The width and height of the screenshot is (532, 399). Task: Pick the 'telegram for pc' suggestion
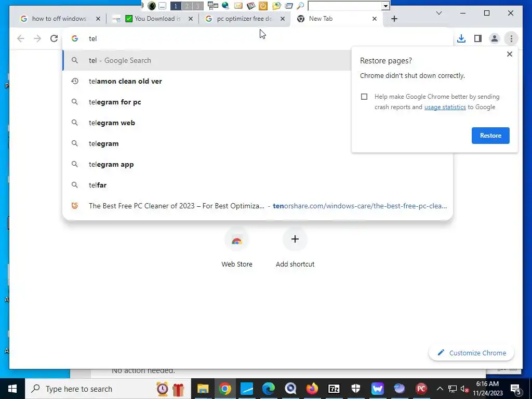pos(207,102)
